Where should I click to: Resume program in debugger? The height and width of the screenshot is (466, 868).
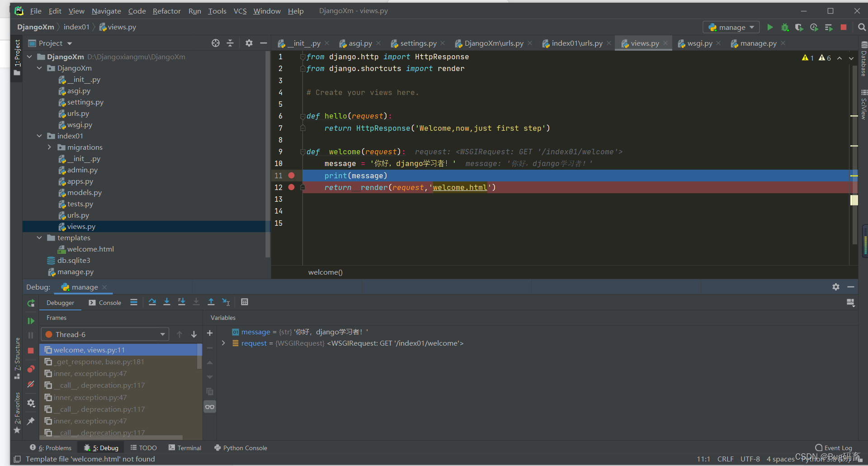point(31,321)
